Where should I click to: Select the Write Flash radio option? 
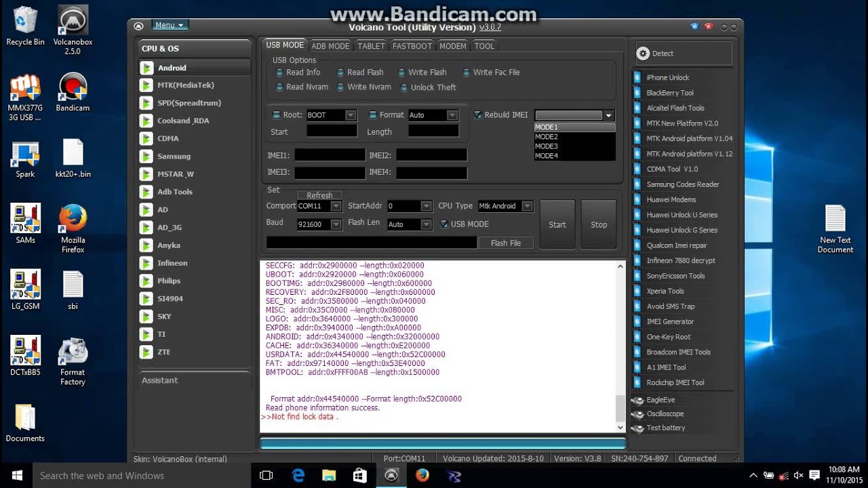click(x=401, y=73)
